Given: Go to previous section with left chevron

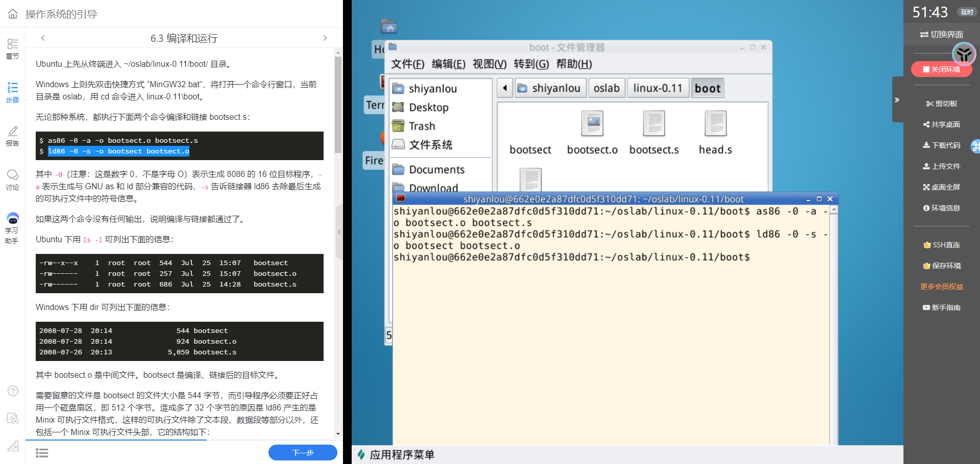Looking at the screenshot, I should click(x=43, y=38).
